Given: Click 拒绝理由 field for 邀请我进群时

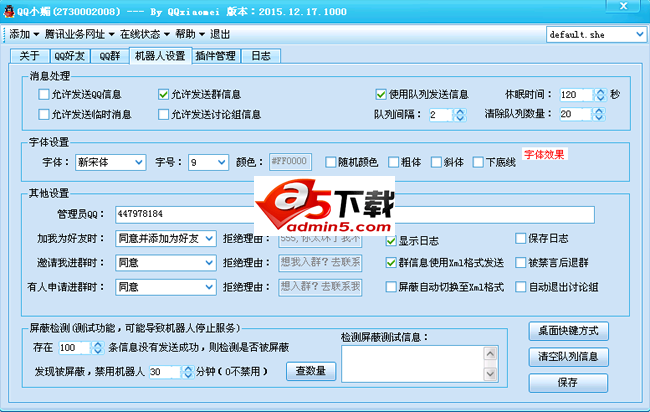Looking at the screenshot, I should click(320, 262).
